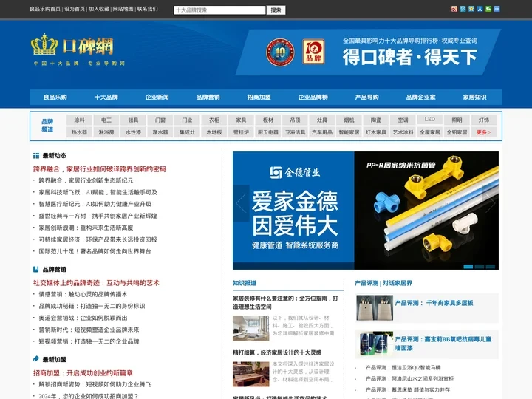Share page to Sina Weibo icon
The width and height of the screenshot is (532, 399).
coord(454,9)
